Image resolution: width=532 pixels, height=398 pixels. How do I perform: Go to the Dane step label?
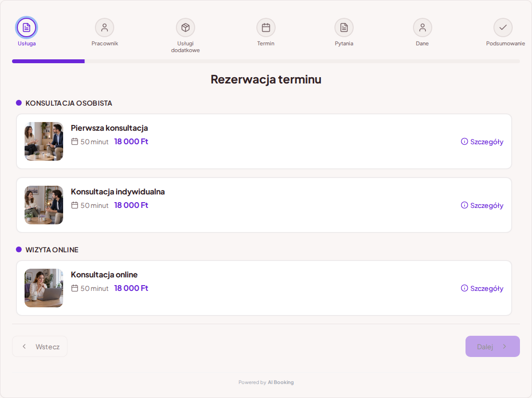click(x=422, y=43)
